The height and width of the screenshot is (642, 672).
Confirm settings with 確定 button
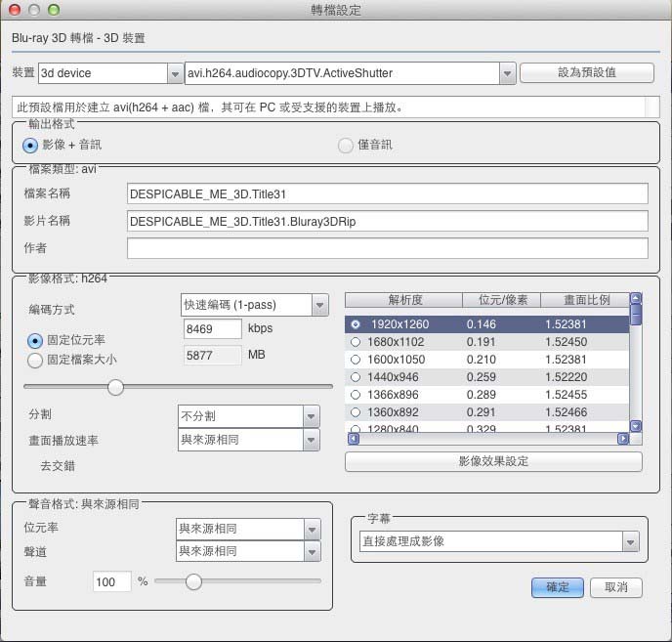[x=558, y=587]
